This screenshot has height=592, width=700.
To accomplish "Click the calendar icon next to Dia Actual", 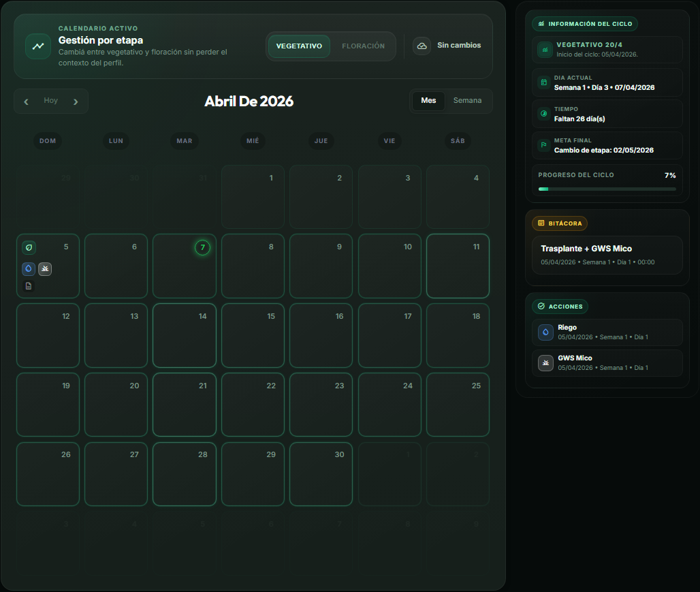I will coord(543,82).
